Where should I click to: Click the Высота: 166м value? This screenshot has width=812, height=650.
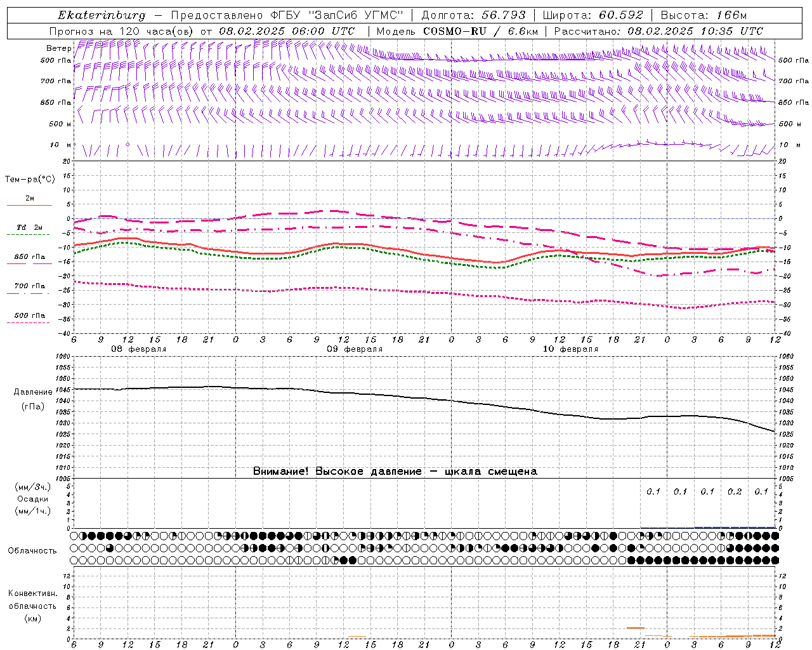click(704, 15)
